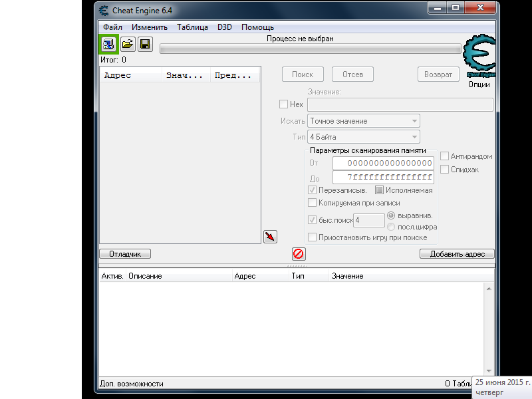Toggle the Исполняемая checkbox
Screen dimensions: 532x399
(379, 190)
